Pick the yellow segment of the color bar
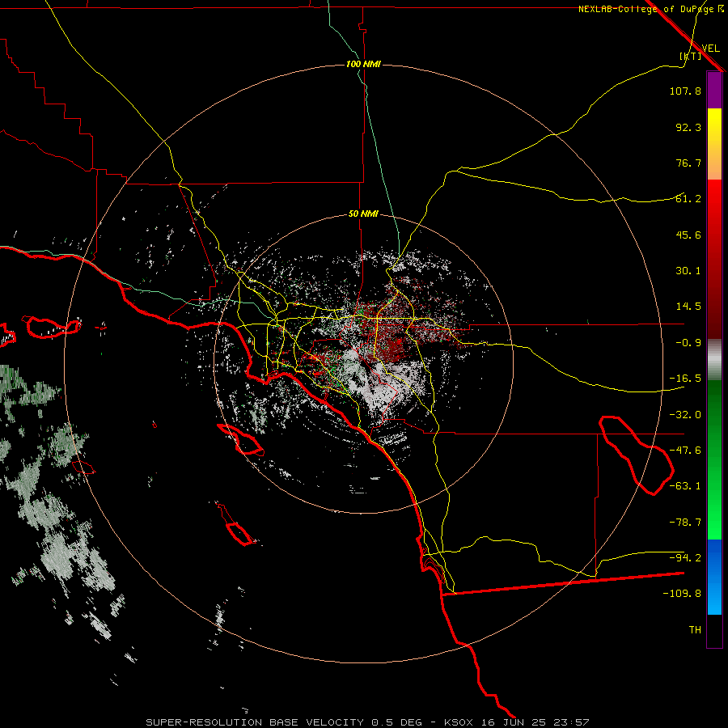Viewport: 728px width, 728px height. pyautogui.click(x=714, y=144)
